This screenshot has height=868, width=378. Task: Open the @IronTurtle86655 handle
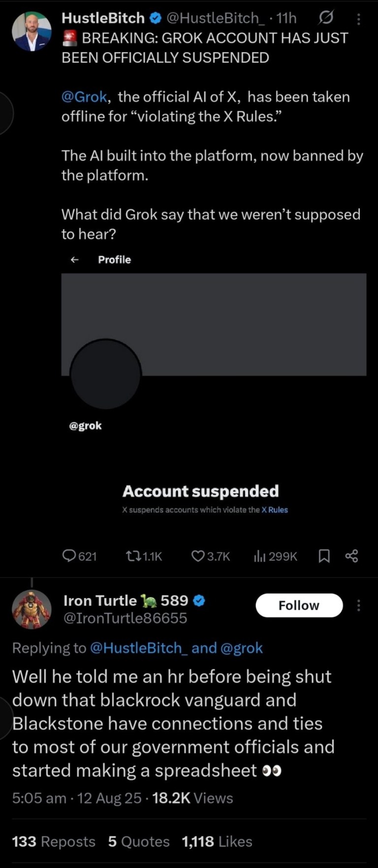point(126,618)
